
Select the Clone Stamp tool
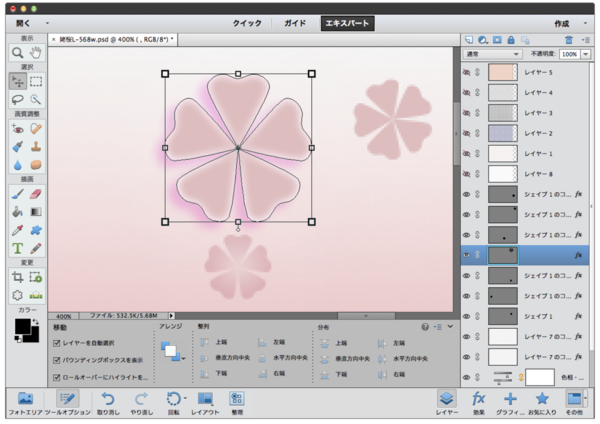click(x=36, y=147)
